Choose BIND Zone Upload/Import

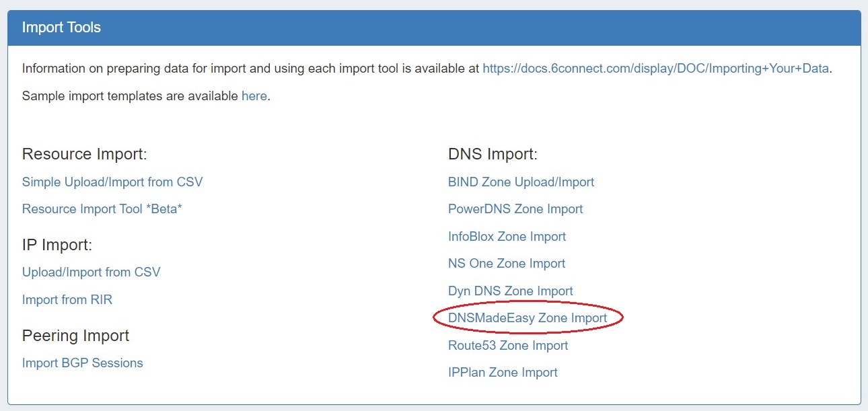[x=521, y=182]
